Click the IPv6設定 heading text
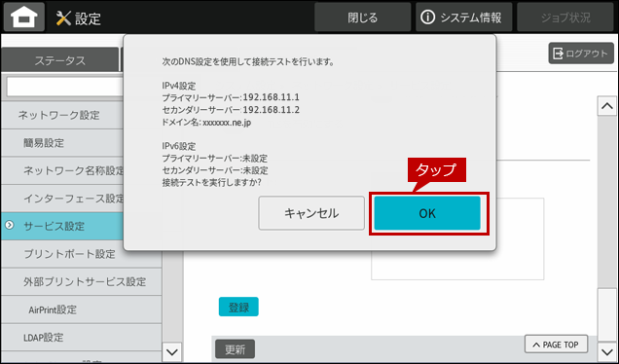 [x=179, y=146]
